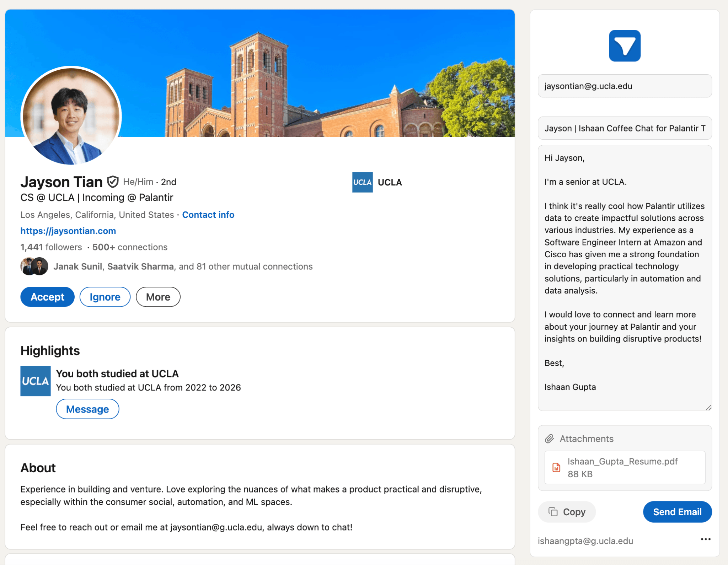The height and width of the screenshot is (565, 728).
Task: Click the He/Him pronouns label
Action: pyautogui.click(x=138, y=182)
